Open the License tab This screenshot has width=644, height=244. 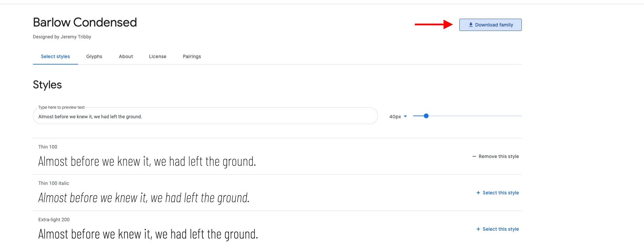158,56
